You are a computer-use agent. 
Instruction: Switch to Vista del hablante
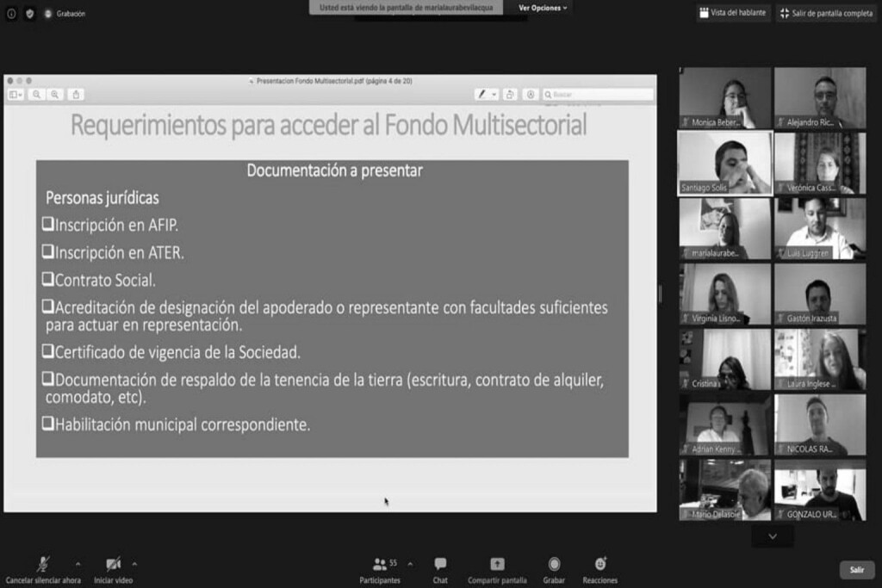(x=732, y=13)
